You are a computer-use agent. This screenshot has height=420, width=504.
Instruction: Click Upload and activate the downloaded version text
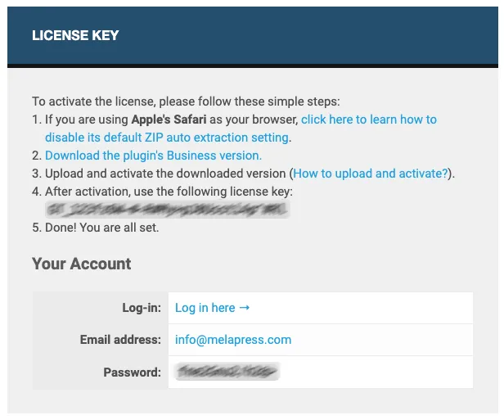tap(166, 174)
